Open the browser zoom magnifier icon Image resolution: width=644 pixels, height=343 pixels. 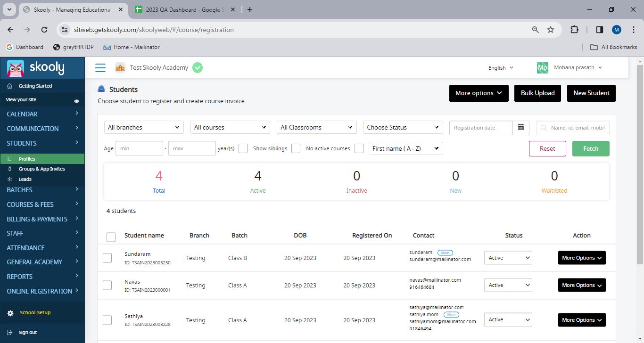pyautogui.click(x=535, y=30)
